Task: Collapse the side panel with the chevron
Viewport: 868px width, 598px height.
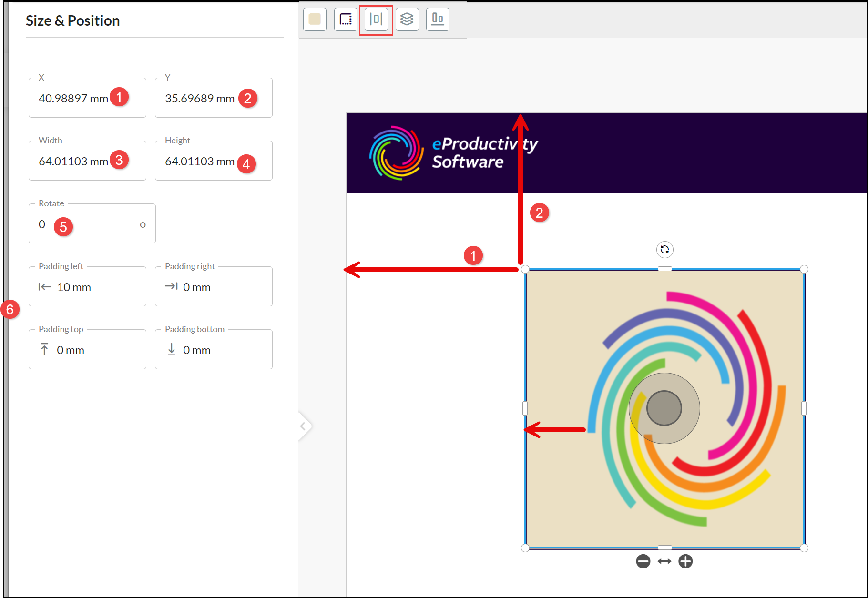Action: [x=304, y=426]
